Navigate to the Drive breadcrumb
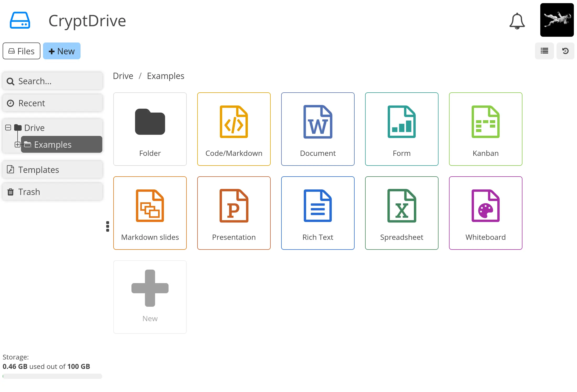This screenshot has width=577, height=392. 123,76
